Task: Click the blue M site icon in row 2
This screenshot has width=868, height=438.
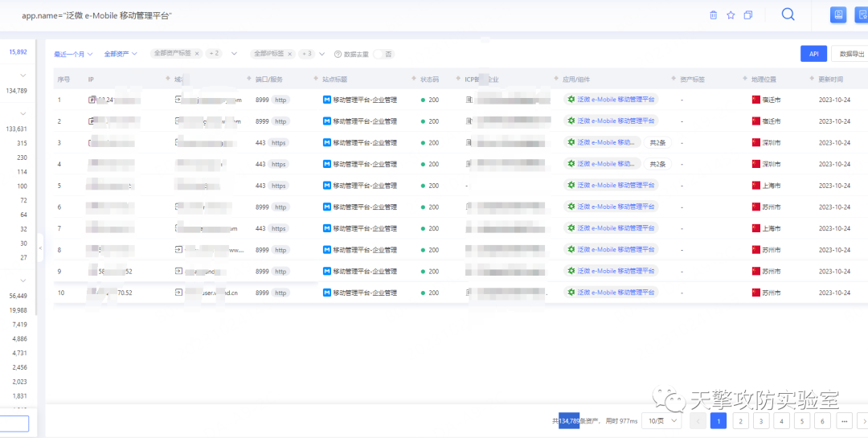Action: [x=326, y=121]
